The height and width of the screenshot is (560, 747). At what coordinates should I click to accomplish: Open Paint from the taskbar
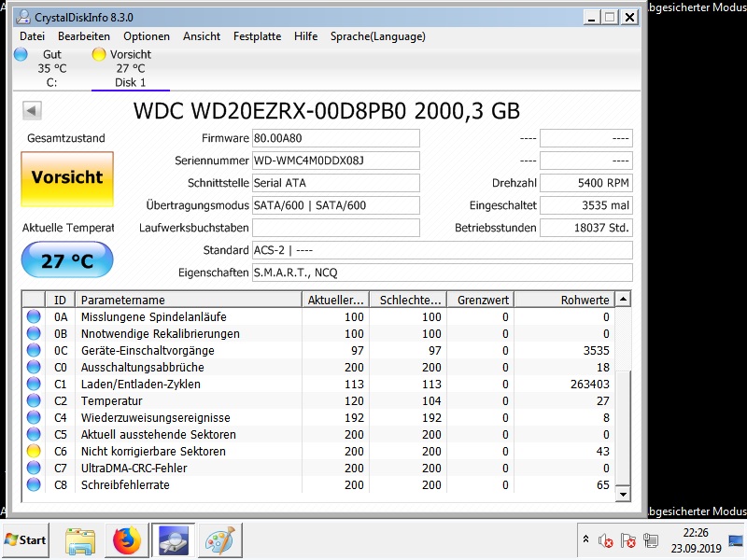[x=219, y=541]
